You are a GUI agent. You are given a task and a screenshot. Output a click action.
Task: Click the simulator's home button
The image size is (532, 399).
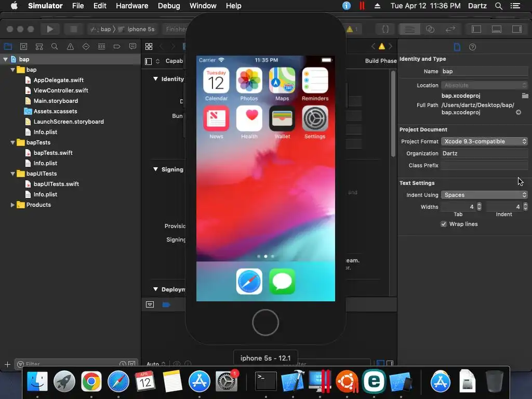265,322
